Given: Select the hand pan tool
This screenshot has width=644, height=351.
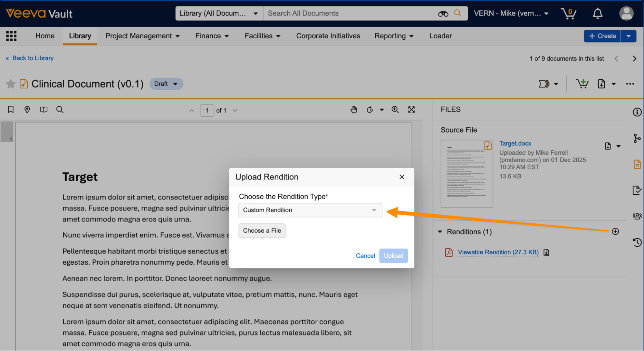Looking at the screenshot, I should pos(354,110).
